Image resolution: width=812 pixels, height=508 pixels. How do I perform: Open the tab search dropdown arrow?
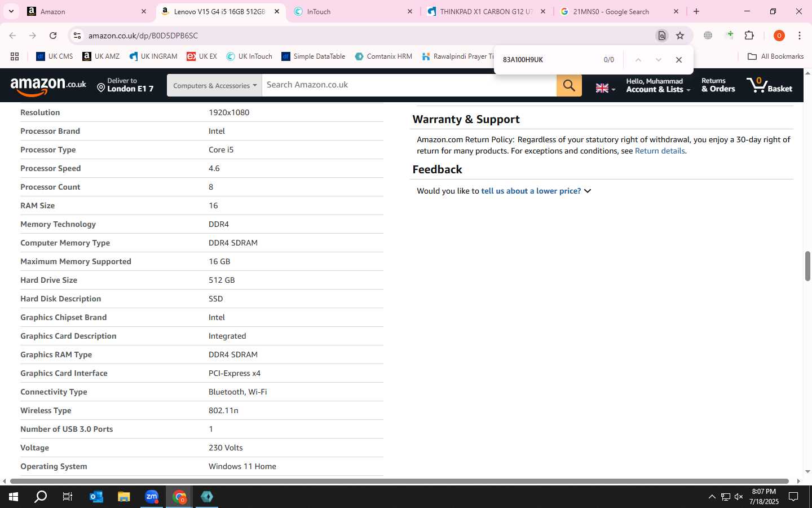click(11, 11)
